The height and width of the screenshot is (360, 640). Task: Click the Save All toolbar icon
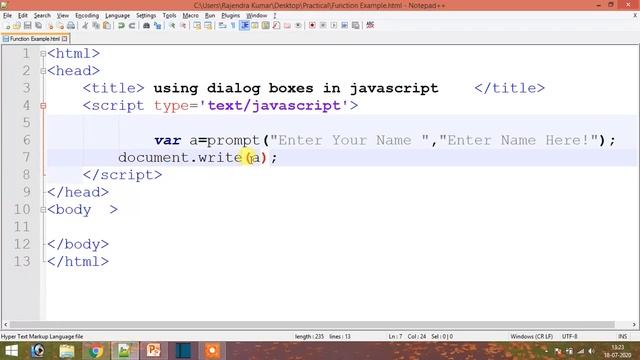coord(38,25)
